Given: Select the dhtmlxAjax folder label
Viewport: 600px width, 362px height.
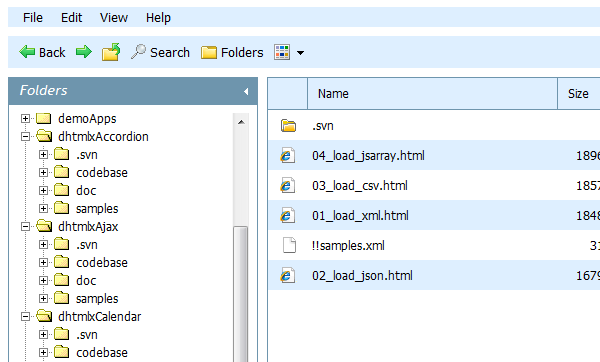Looking at the screenshot, I should click(88, 227).
